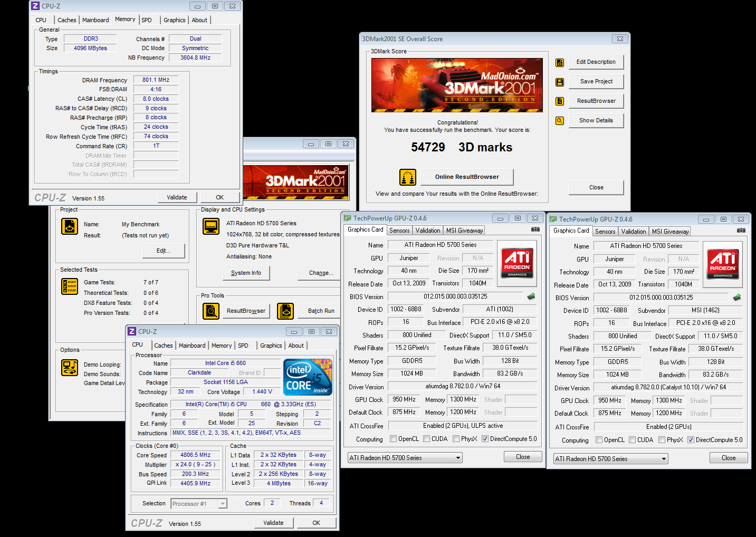Click the Online ResultBrowser yellow icon
This screenshot has height=537, width=756.
coord(408,177)
